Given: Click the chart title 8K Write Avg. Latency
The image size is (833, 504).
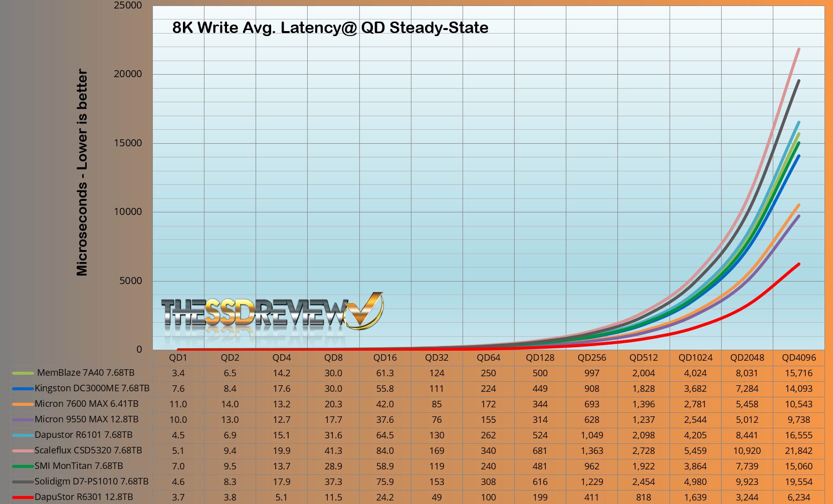Looking at the screenshot, I should point(330,28).
